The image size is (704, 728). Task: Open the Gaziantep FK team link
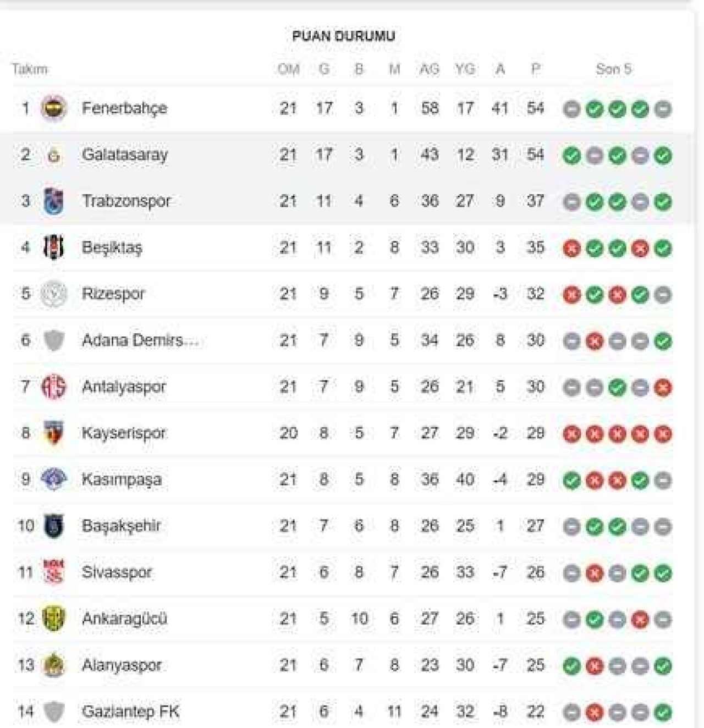130,712
